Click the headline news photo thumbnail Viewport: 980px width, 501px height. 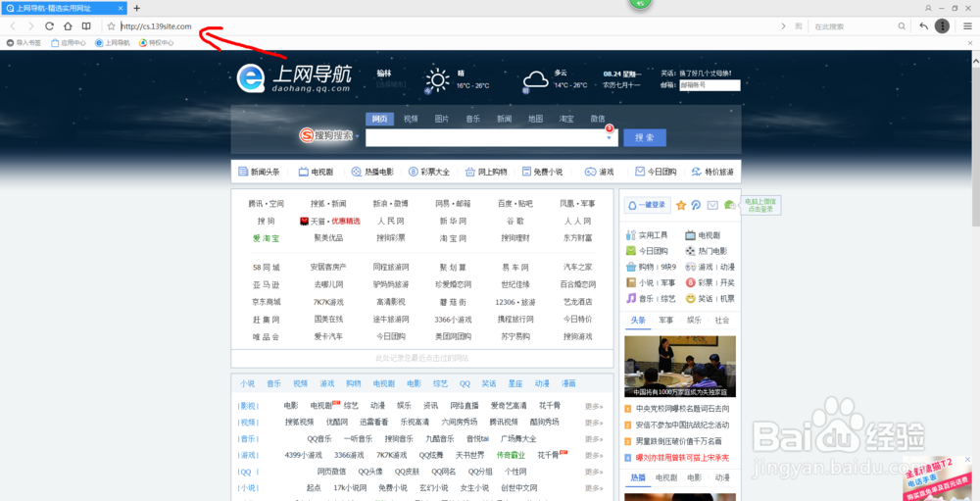(680, 367)
